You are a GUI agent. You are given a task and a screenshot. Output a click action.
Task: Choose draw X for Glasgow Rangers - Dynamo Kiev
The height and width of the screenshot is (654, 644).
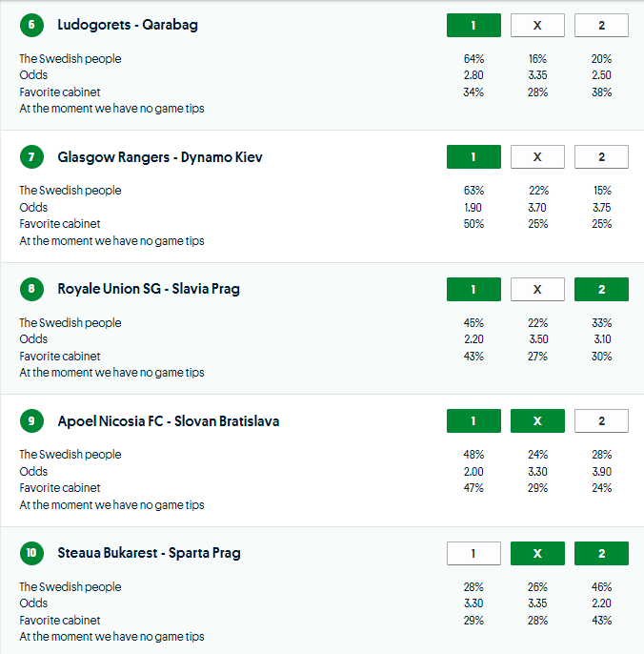[x=537, y=157]
